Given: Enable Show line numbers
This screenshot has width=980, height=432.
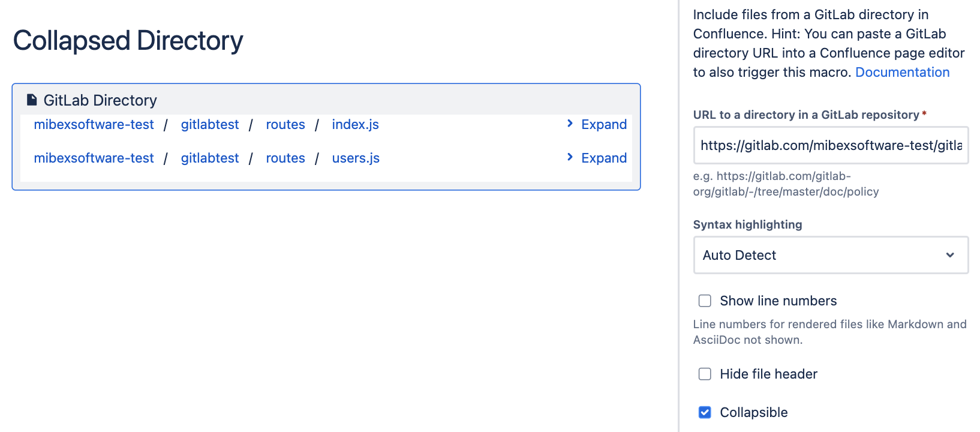Looking at the screenshot, I should (704, 301).
